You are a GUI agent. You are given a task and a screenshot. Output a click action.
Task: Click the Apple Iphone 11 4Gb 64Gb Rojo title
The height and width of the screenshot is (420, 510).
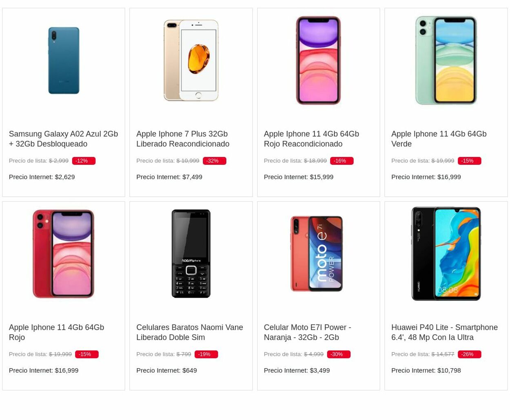(56, 332)
